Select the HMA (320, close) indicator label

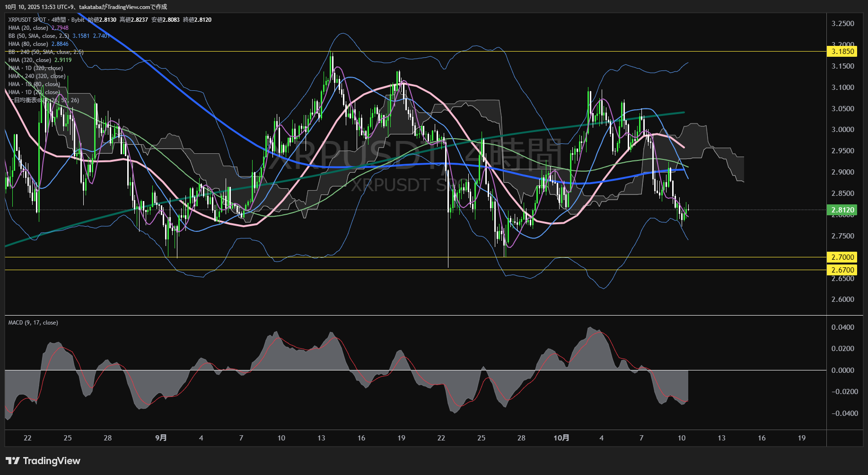[x=30, y=60]
